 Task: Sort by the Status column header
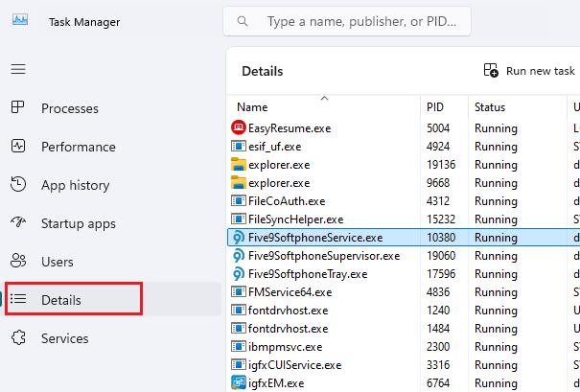pos(490,107)
